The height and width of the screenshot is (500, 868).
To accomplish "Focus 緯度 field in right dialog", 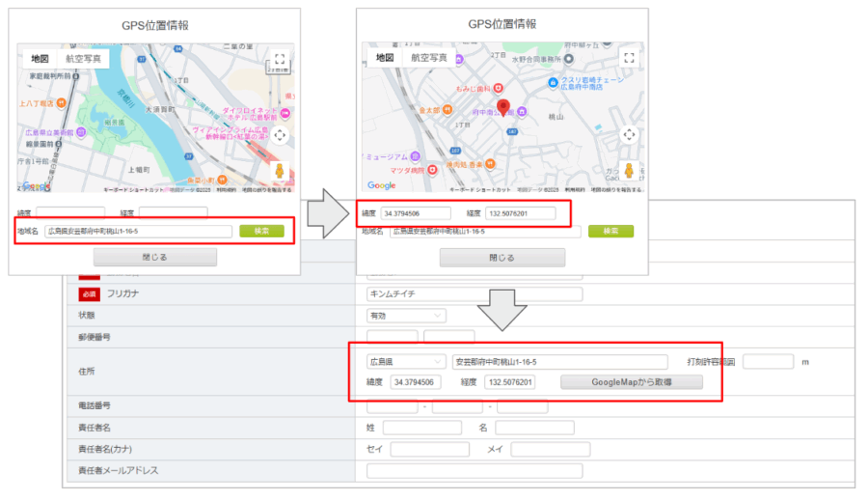I will point(415,213).
